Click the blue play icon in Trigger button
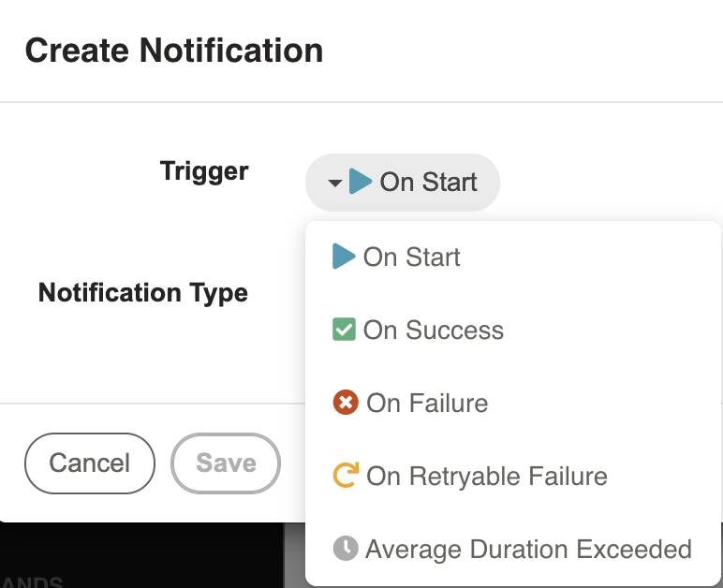Viewport: 723px width, 588px height. point(361,181)
